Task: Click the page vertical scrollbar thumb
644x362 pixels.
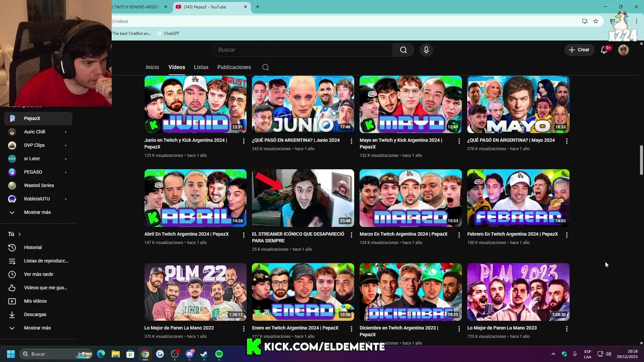Action: 641,160
